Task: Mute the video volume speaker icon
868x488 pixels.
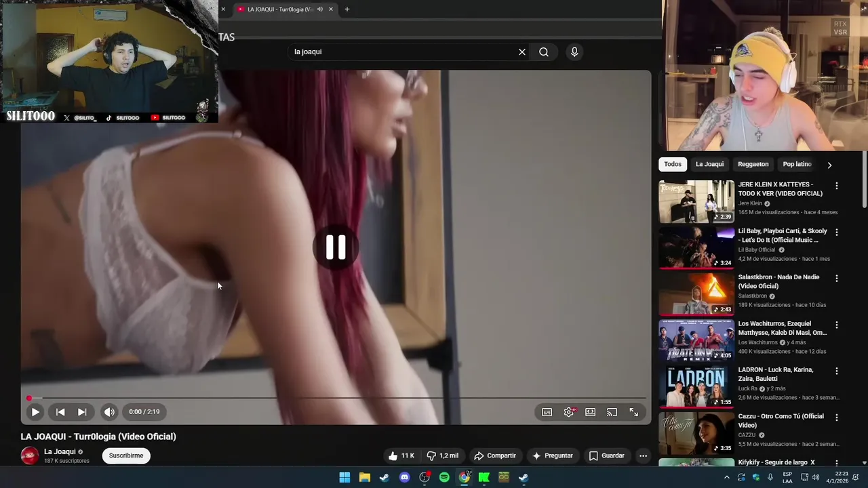Action: pyautogui.click(x=109, y=412)
